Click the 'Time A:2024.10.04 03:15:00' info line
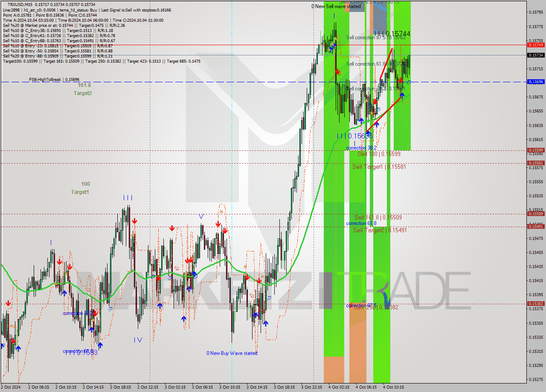The image size is (546, 392). (83, 20)
